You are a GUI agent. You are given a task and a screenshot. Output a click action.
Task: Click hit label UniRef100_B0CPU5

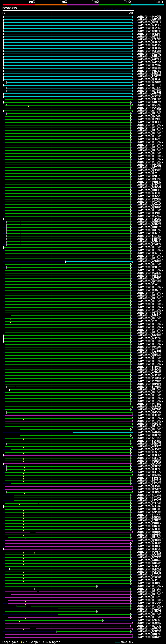[x=149, y=415]
